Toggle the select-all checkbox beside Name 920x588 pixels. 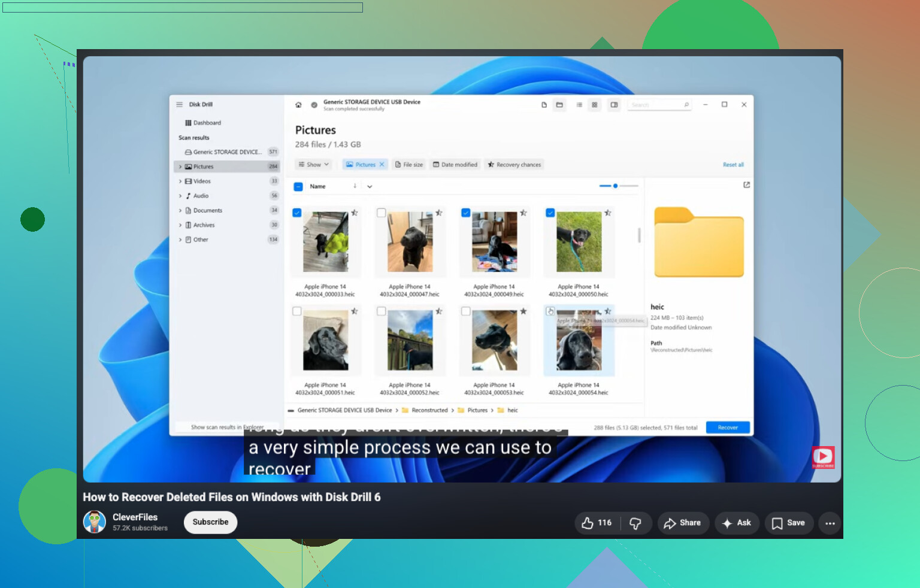pyautogui.click(x=298, y=187)
